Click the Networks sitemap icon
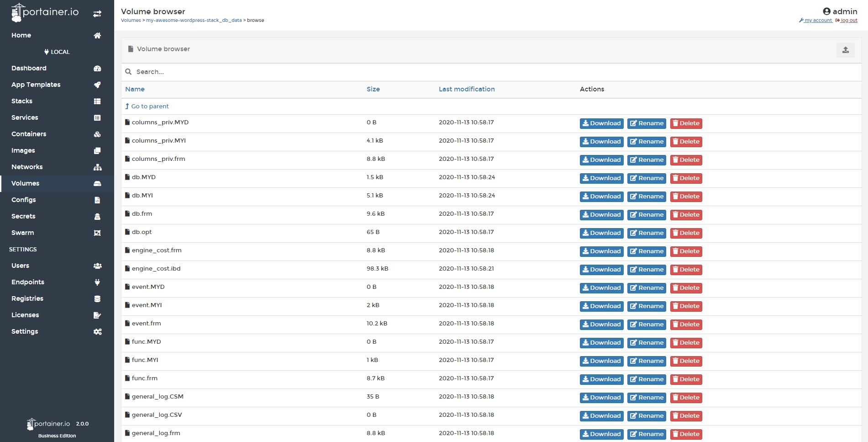This screenshot has height=442, width=868. 97,167
